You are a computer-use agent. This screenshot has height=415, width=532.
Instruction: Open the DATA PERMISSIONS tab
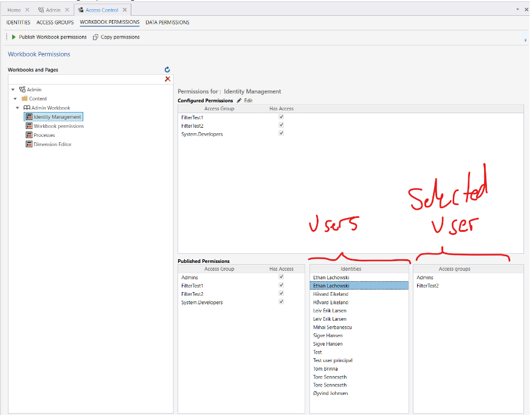(x=167, y=23)
